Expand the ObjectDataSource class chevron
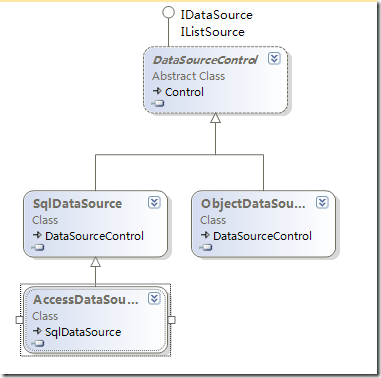This screenshot has width=381, height=378. [322, 202]
